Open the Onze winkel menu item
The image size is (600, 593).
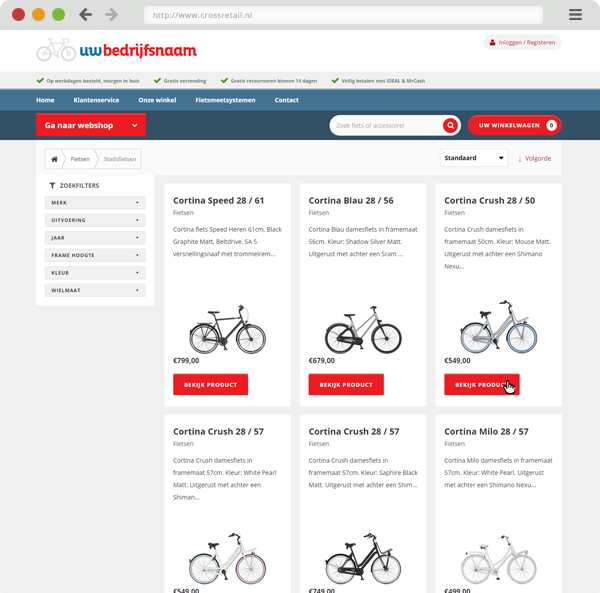[x=157, y=100]
